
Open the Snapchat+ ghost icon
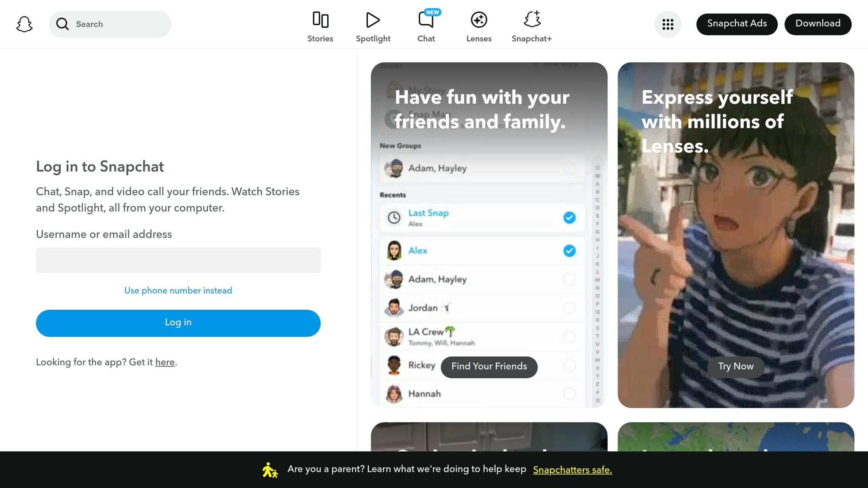pyautogui.click(x=532, y=20)
